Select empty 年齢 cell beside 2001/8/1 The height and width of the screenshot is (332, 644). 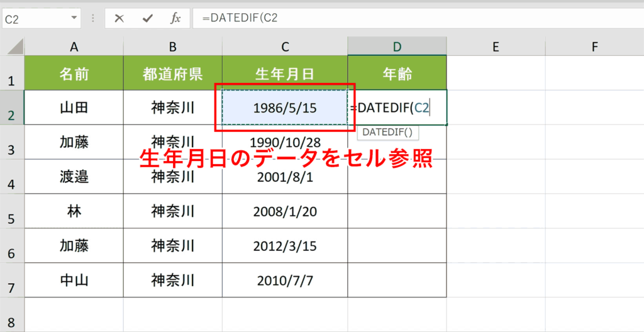point(397,177)
